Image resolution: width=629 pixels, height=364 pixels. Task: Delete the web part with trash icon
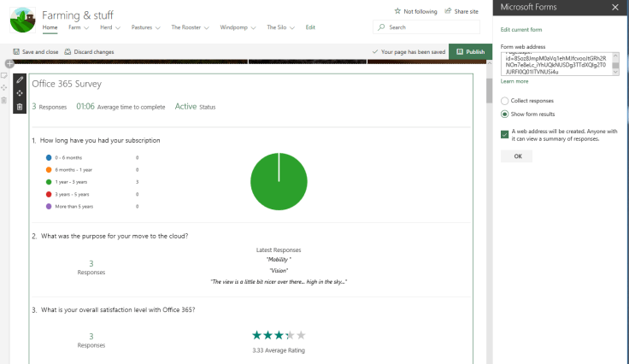(x=21, y=107)
